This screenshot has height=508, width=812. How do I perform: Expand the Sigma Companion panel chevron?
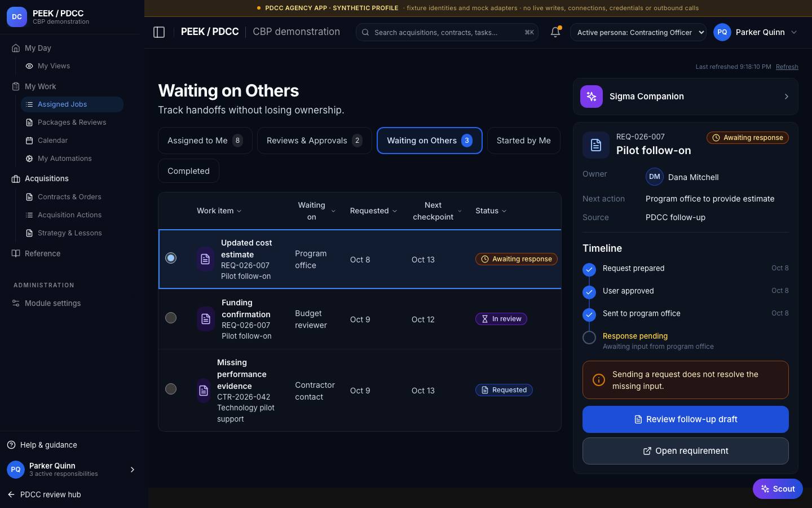tap(787, 97)
